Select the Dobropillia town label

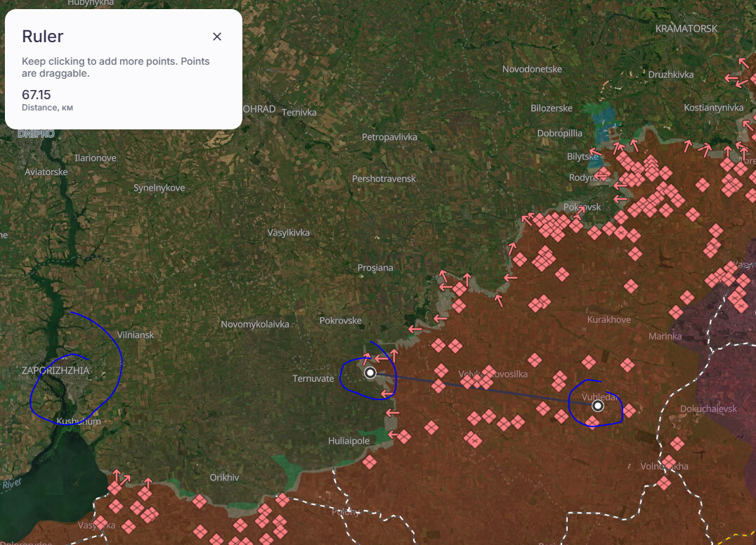click(x=559, y=133)
